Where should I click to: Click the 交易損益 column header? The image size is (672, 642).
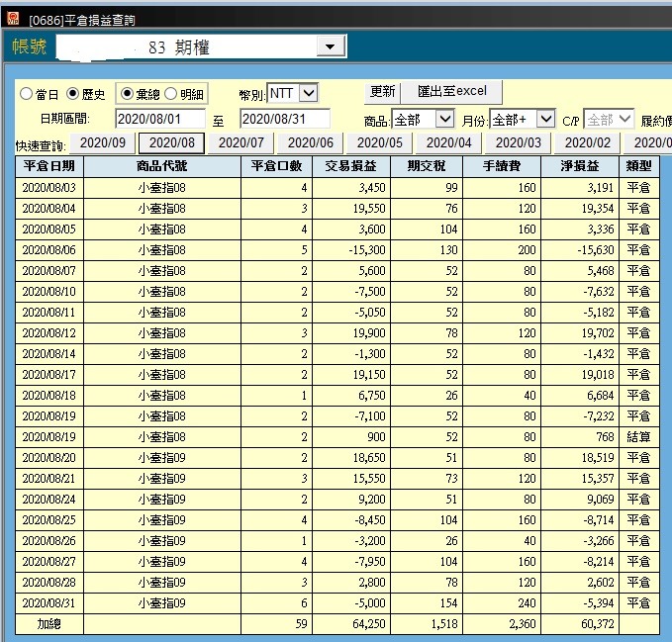[351, 166]
